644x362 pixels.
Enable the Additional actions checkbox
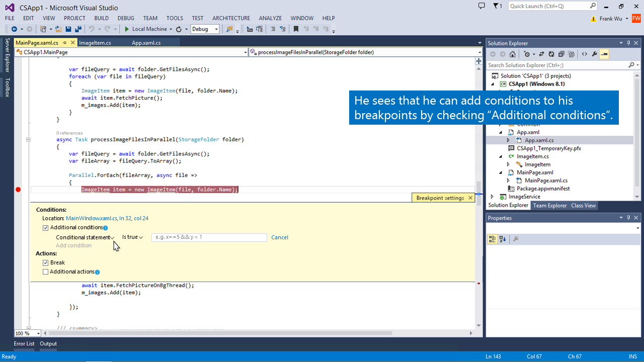[x=46, y=272]
